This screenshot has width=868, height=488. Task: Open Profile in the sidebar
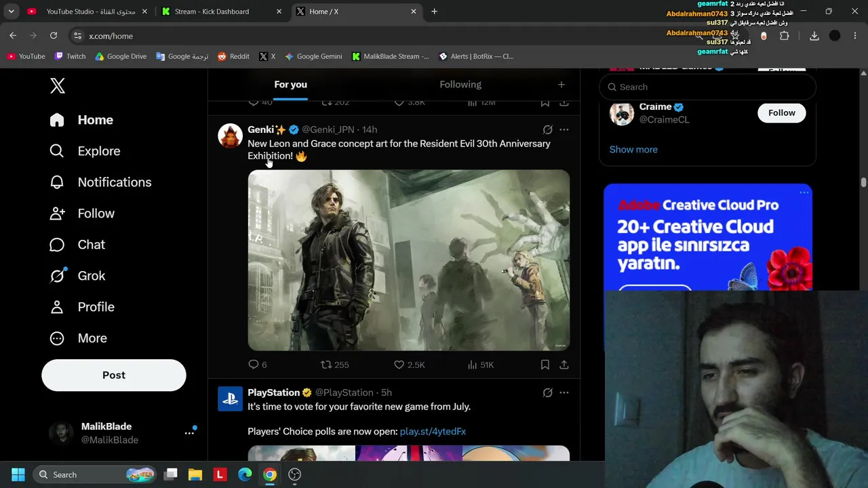click(82, 307)
